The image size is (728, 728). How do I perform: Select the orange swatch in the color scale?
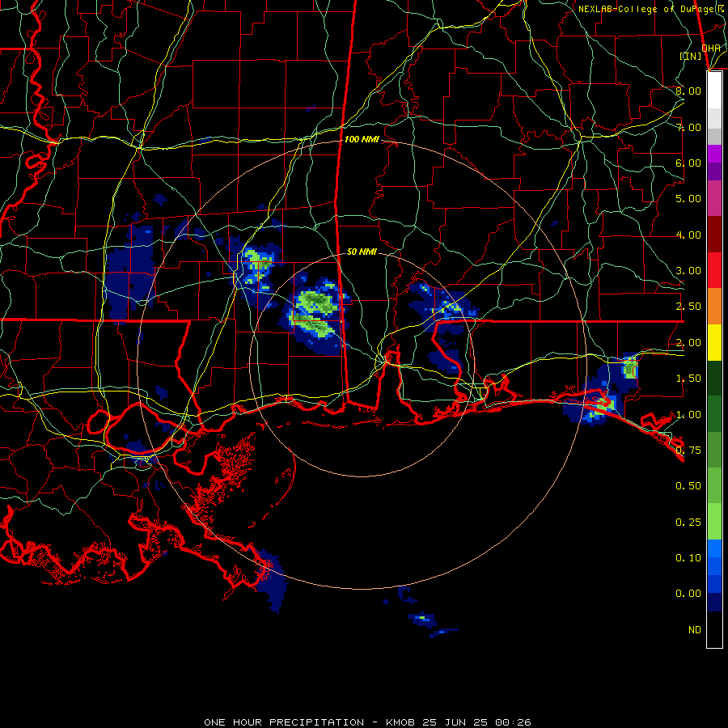pyautogui.click(x=714, y=307)
